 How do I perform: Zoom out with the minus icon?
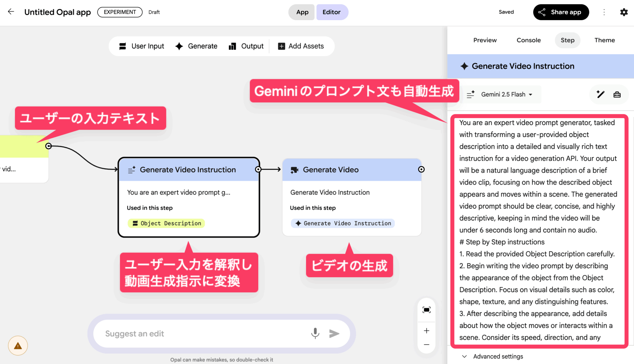[426, 345]
